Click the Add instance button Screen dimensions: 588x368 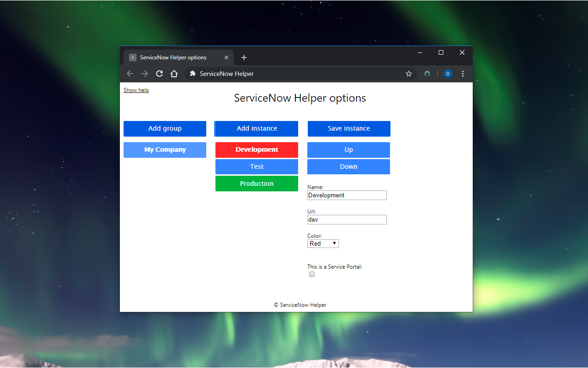point(256,129)
